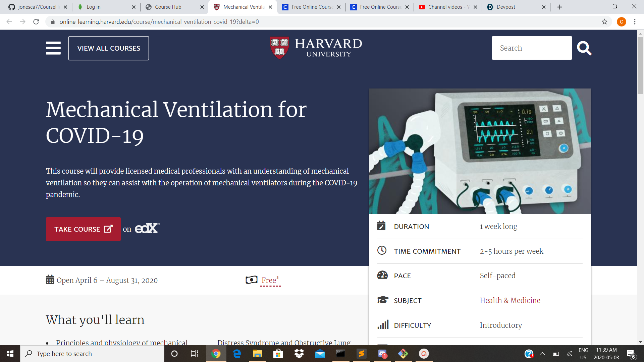Screen dimensions: 644x362
Task: Open new browser tab
Action: (559, 7)
